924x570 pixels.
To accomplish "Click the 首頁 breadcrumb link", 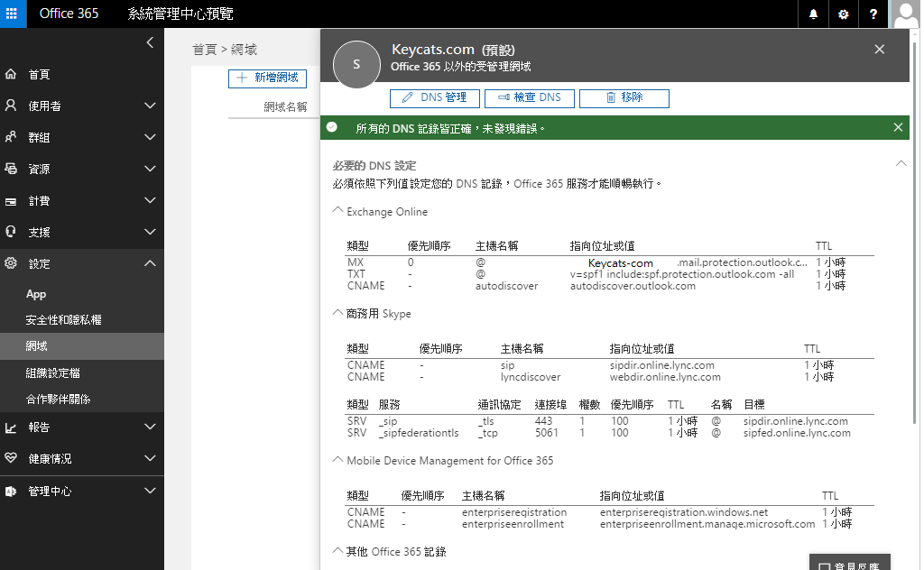I will pos(205,50).
